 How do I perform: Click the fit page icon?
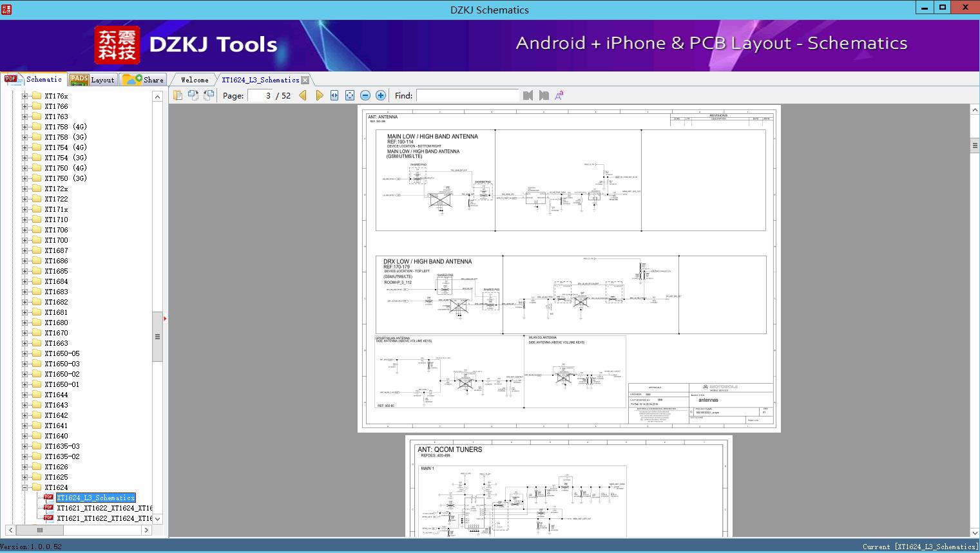point(350,95)
